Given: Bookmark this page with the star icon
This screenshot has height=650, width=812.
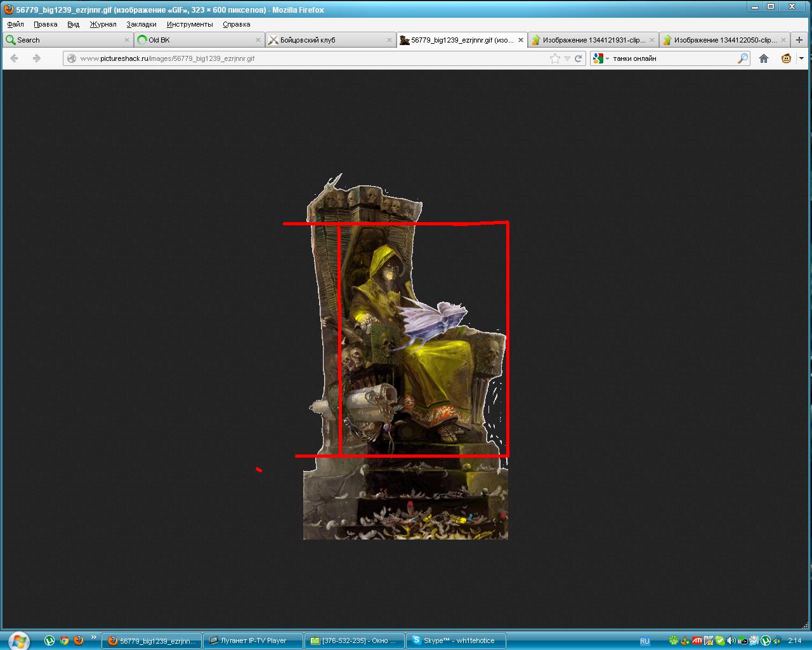Looking at the screenshot, I should click(x=555, y=58).
